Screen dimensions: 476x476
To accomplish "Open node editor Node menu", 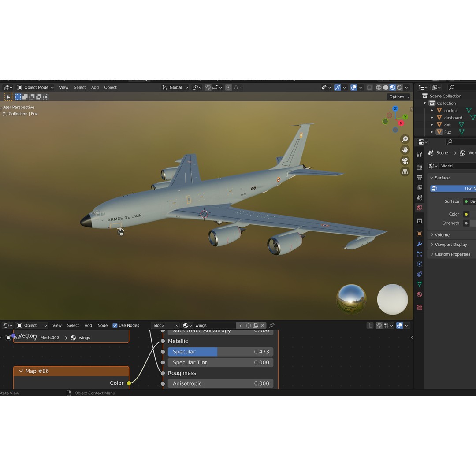I will (x=103, y=325).
